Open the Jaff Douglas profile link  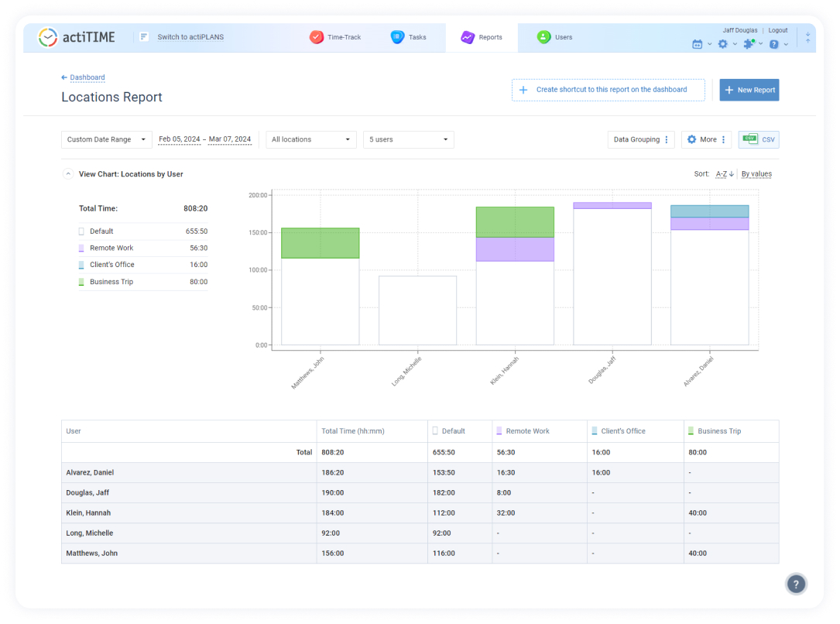(x=740, y=30)
